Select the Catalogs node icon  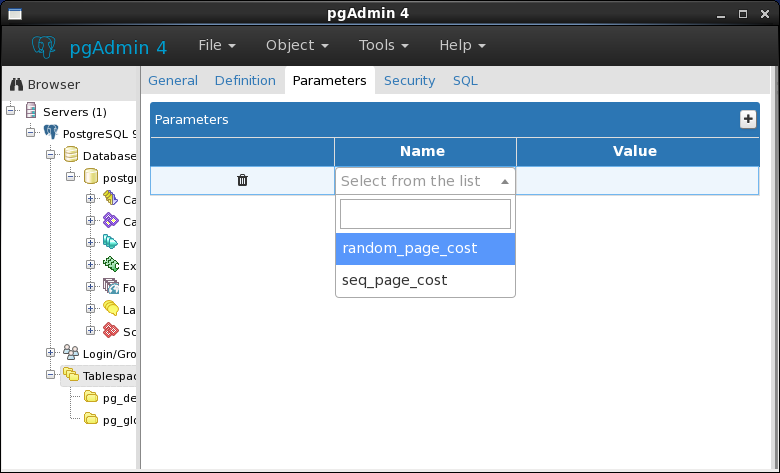click(110, 220)
